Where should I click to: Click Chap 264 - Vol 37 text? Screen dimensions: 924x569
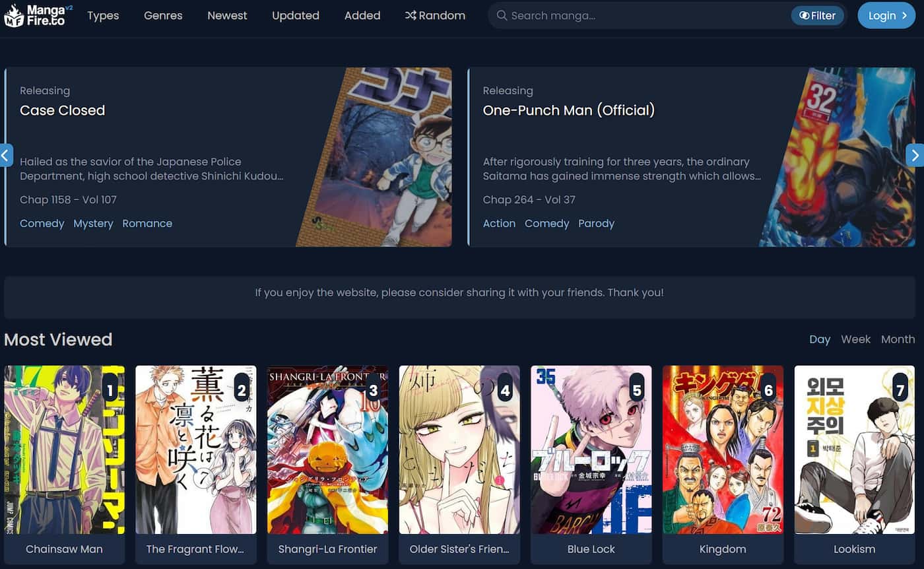click(x=529, y=199)
